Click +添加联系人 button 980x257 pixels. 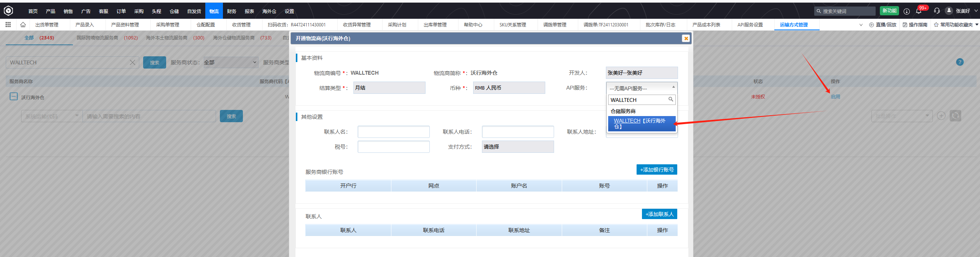[660, 214]
